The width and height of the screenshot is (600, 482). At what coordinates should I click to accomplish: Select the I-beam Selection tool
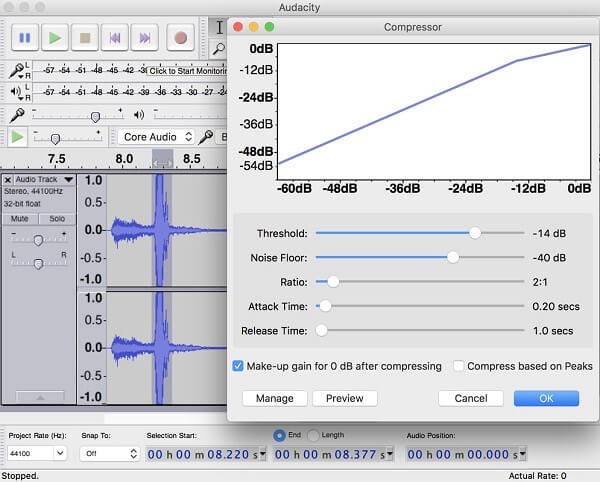pyautogui.click(x=219, y=28)
